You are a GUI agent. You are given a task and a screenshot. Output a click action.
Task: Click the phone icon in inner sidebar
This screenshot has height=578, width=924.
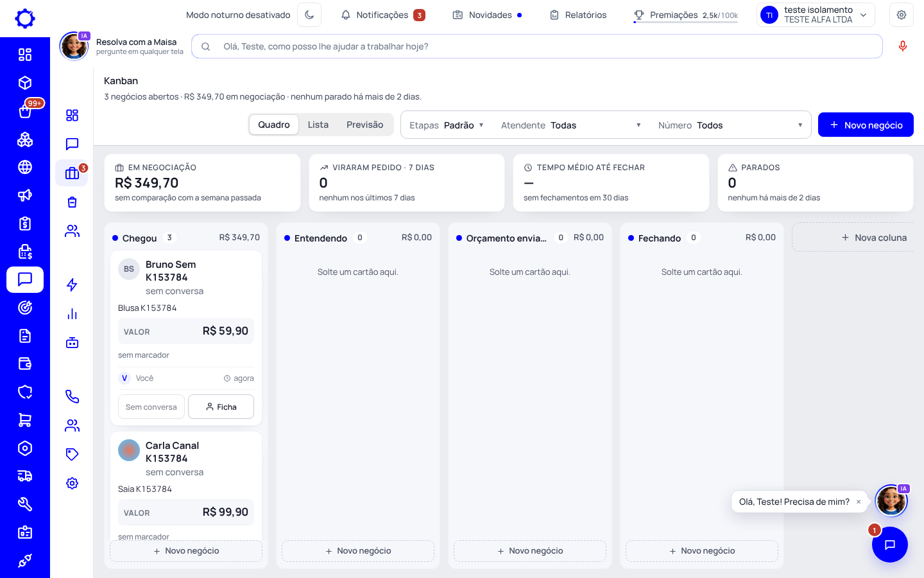[x=72, y=396]
